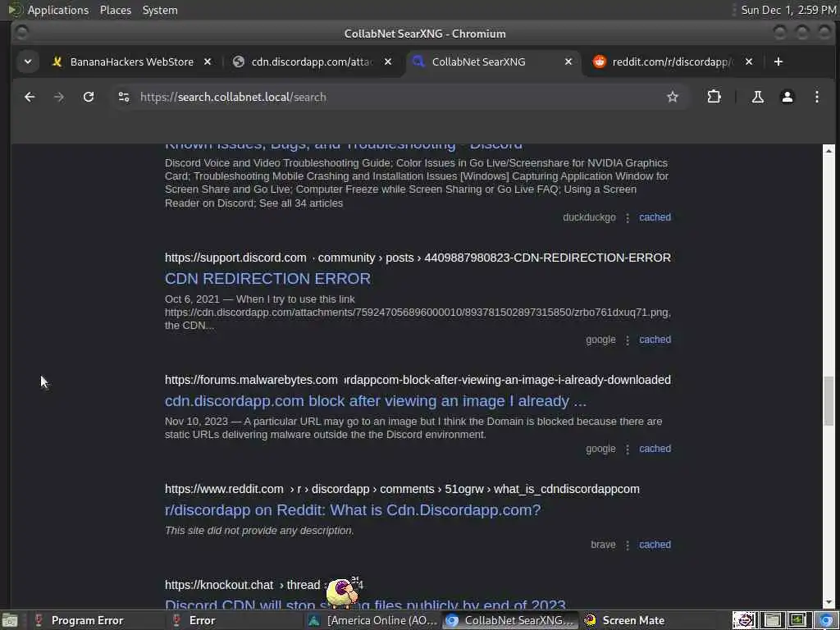Viewport: 840px width, 630px height.
Task: Click show desktop icon in bottom panel
Action: (x=10, y=620)
